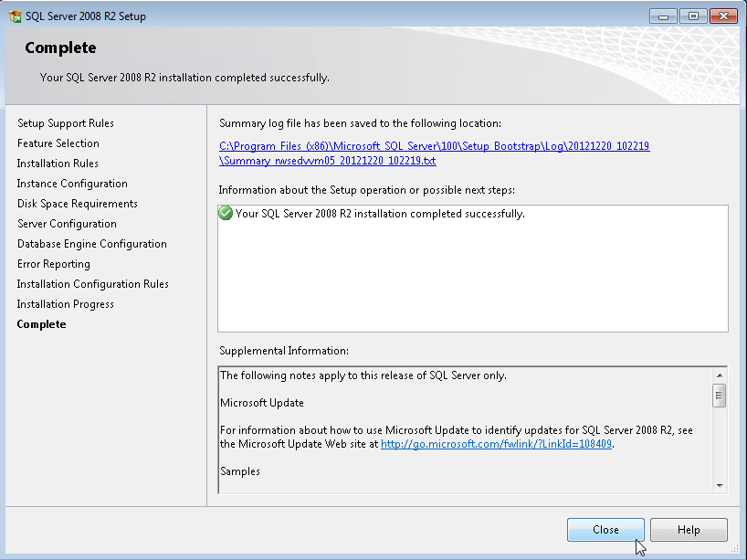Select Setup Support Rules step
This screenshot has height=560, width=747.
point(66,123)
